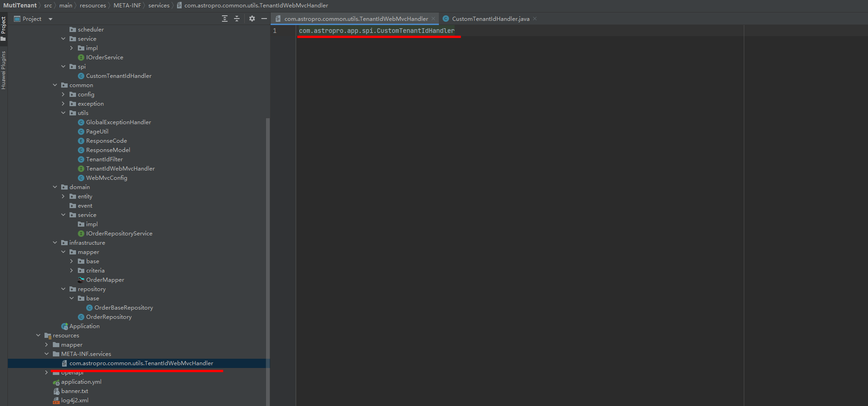Close the TenantIdWebMvcHandler editor tab
The width and height of the screenshot is (868, 406).
pyautogui.click(x=433, y=19)
